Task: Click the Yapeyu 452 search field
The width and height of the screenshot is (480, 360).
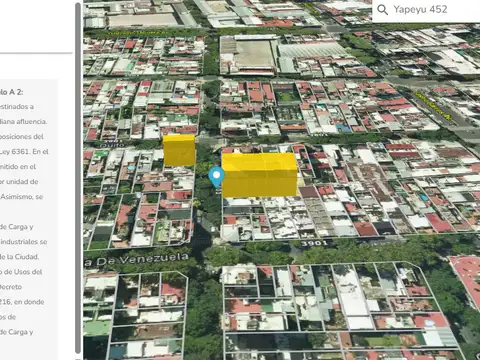Action: (x=426, y=10)
